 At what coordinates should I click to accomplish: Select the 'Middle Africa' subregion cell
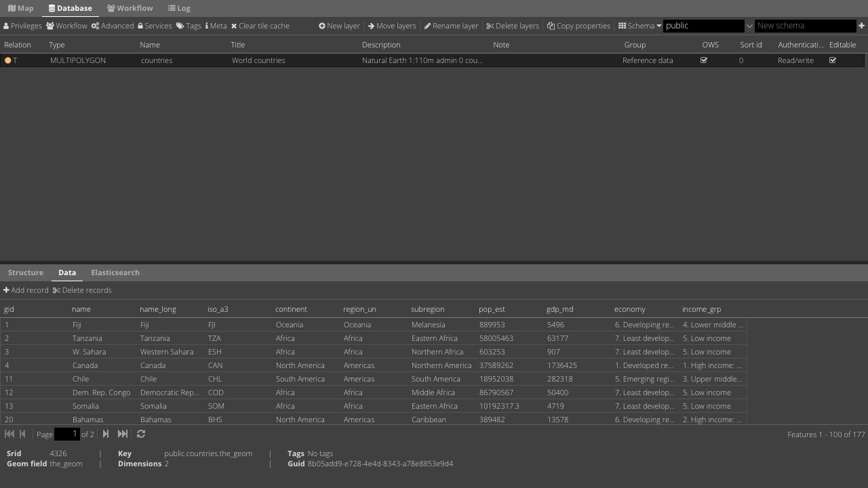[433, 392]
